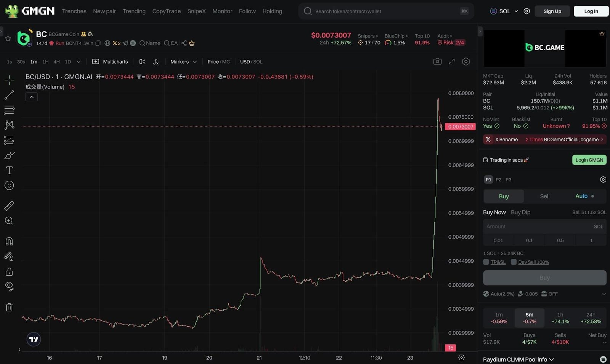The image size is (610, 364).
Task: Open the Trending page from top navigation
Action: click(134, 11)
